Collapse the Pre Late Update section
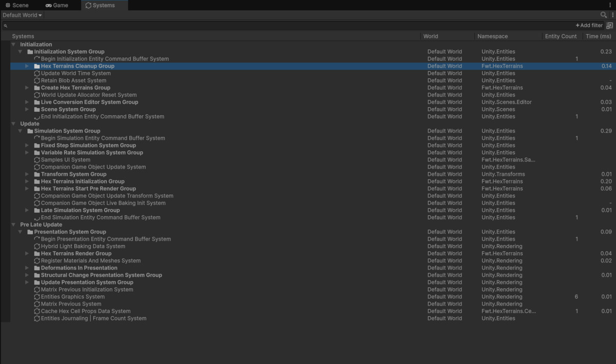Screen dimensions: 616x364 coord(14,225)
